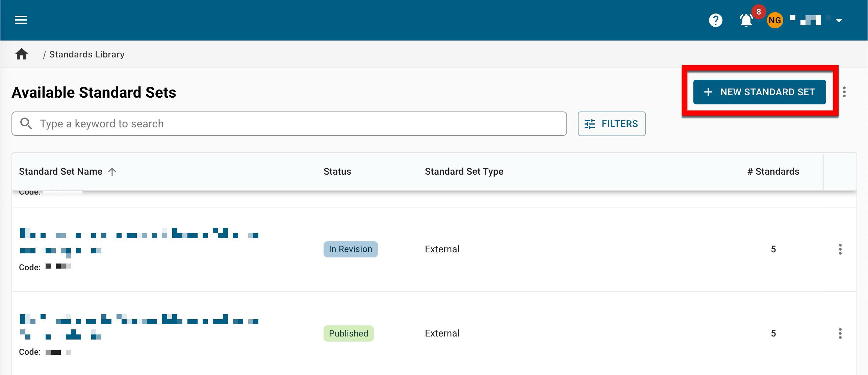Open row menu for Published set
The width and height of the screenshot is (868, 375).
click(x=840, y=333)
